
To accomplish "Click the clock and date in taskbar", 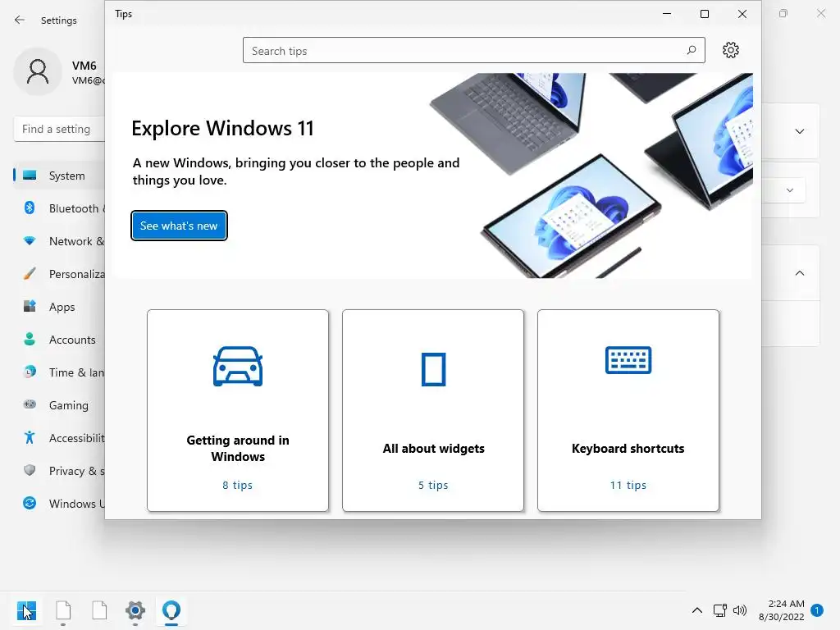I will pyautogui.click(x=782, y=610).
